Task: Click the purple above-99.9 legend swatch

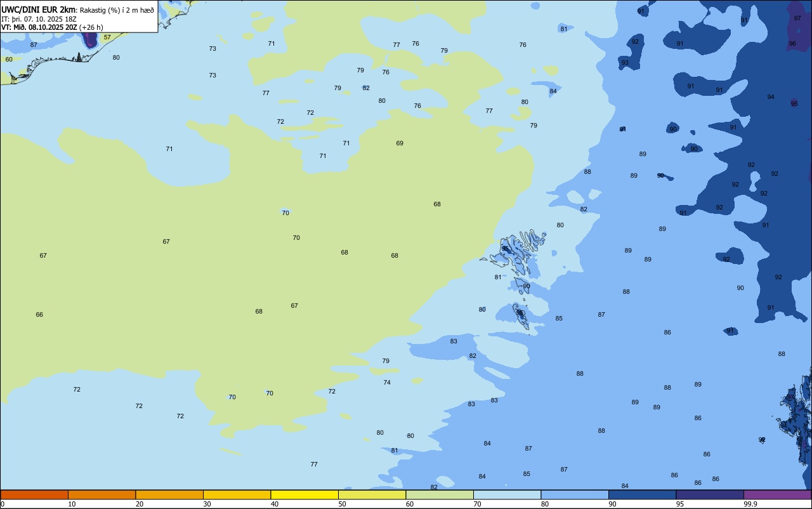Action: point(777,494)
